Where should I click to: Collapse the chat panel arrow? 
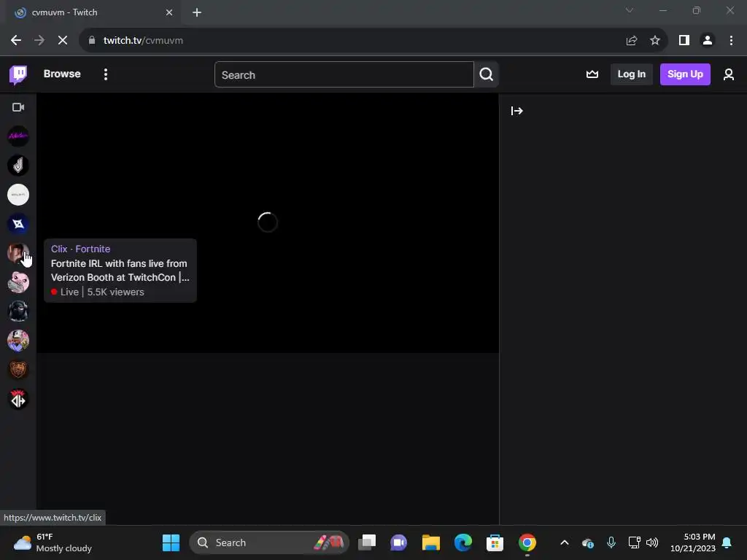point(517,111)
